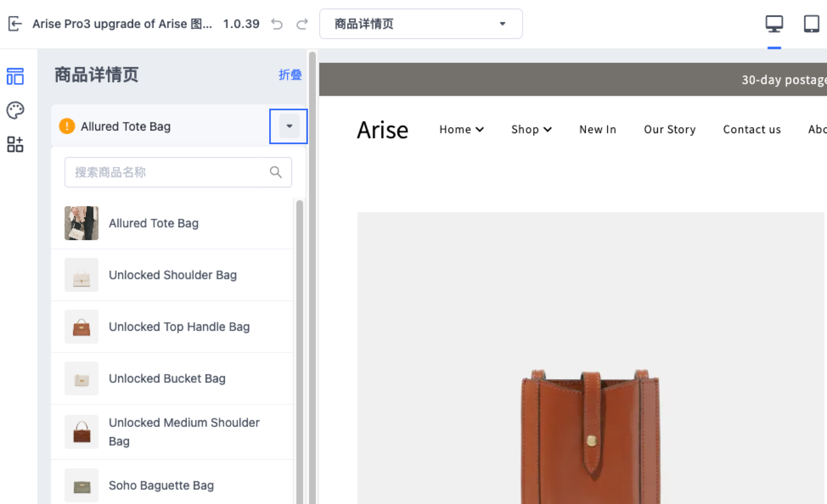This screenshot has width=827, height=504.
Task: Click the search magnifier icon
Action: pyautogui.click(x=276, y=172)
